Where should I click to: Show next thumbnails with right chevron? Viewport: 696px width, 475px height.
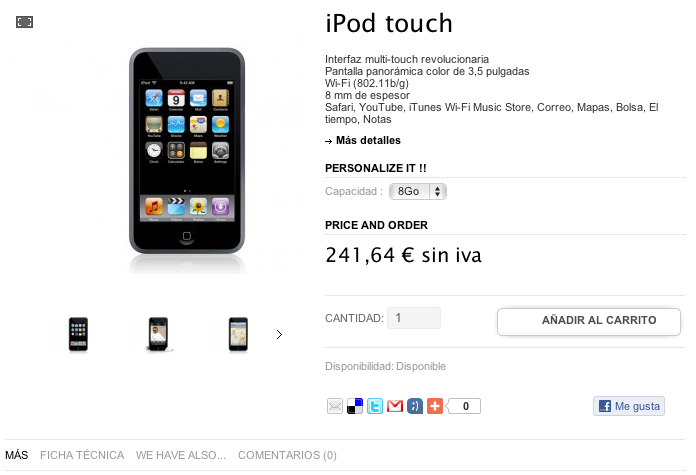(279, 334)
